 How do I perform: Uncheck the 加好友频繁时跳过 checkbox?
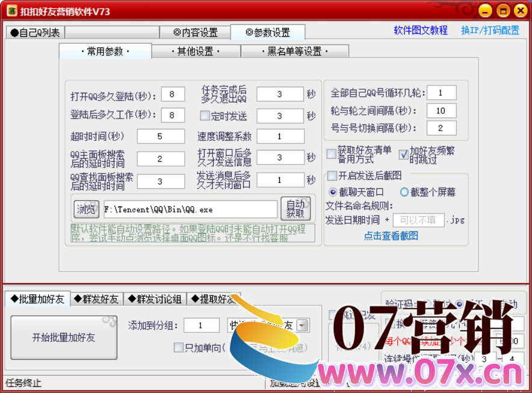point(403,155)
